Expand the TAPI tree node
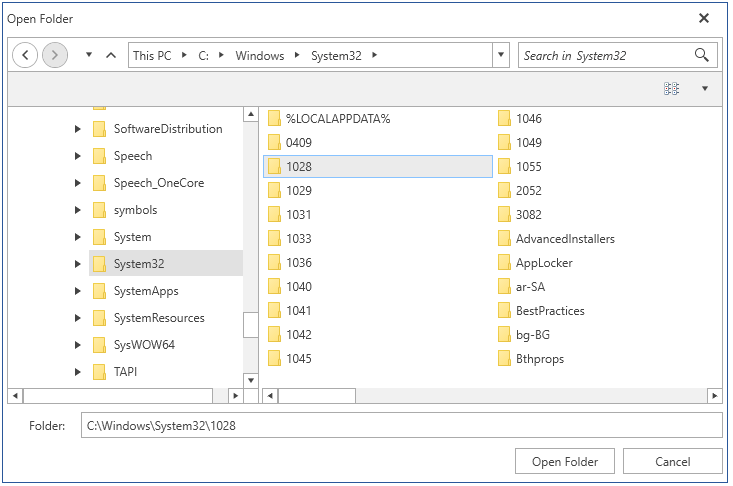Image resolution: width=733 pixels, height=486 pixels. point(78,372)
